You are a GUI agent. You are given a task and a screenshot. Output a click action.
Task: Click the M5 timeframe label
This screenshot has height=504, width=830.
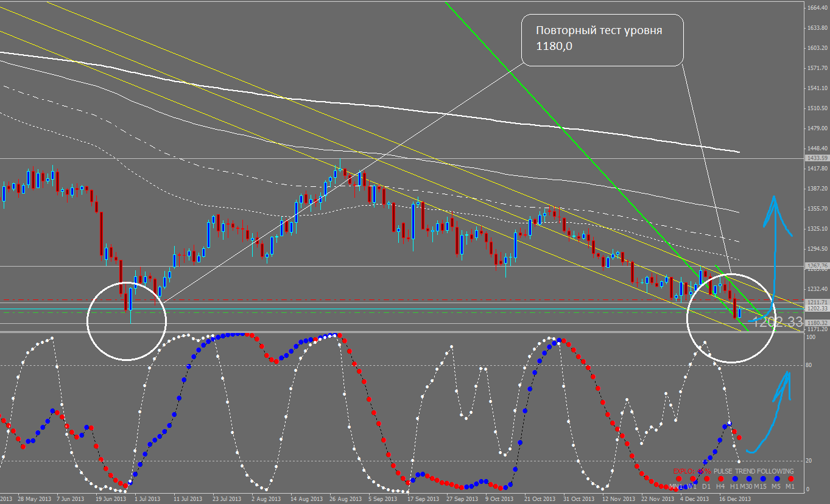[x=776, y=486]
